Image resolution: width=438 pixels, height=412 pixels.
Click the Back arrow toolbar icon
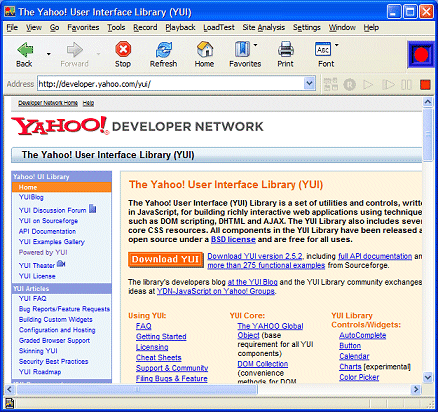click(25, 50)
